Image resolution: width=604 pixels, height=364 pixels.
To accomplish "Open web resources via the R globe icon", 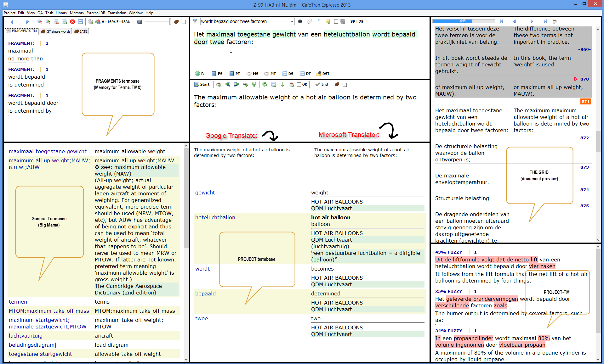I will (197, 74).
